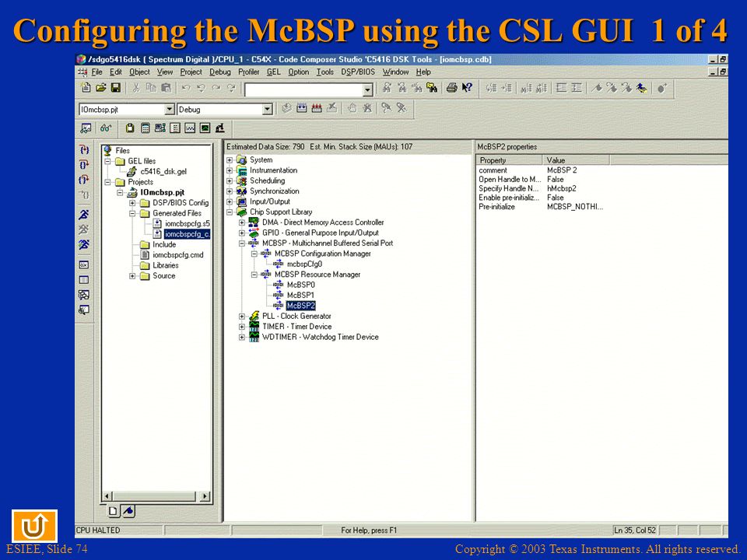Click the Code Composer Studio title bar icon
The height and width of the screenshot is (560, 747).
point(81,60)
